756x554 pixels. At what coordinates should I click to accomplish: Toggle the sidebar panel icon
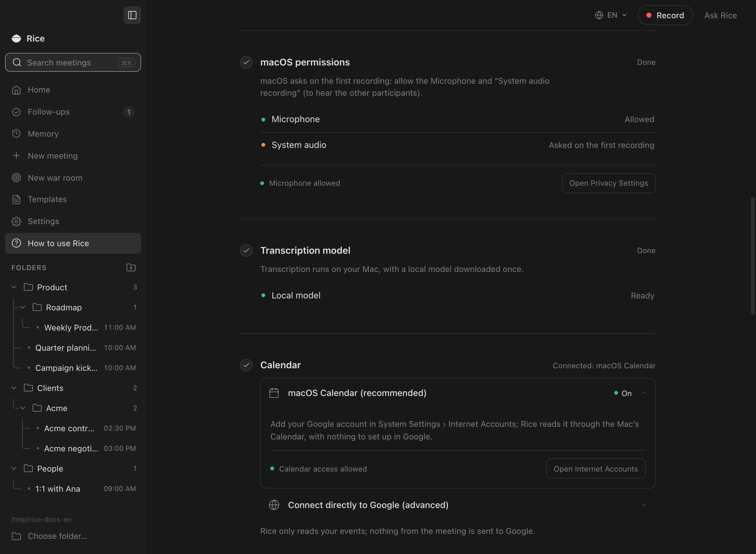(132, 15)
